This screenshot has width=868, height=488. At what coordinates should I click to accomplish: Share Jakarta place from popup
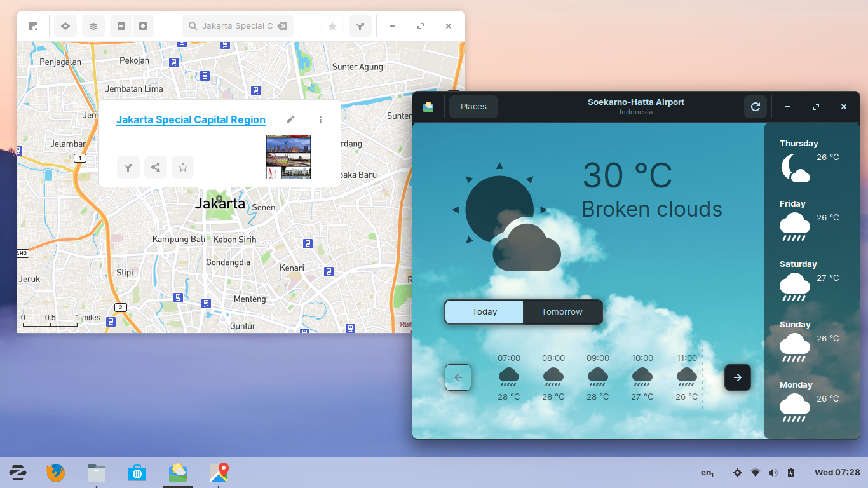156,167
